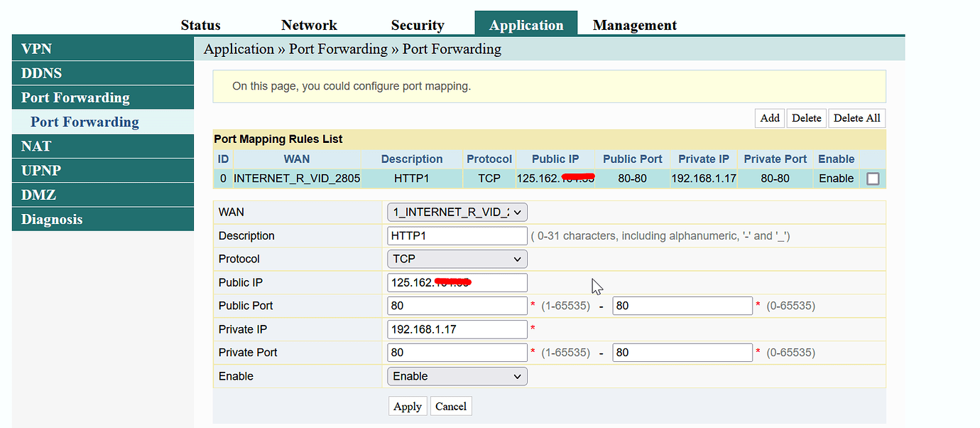Check the HTTP1 rule selection checkbox
Image resolution: width=980 pixels, height=428 pixels.
pos(873,178)
